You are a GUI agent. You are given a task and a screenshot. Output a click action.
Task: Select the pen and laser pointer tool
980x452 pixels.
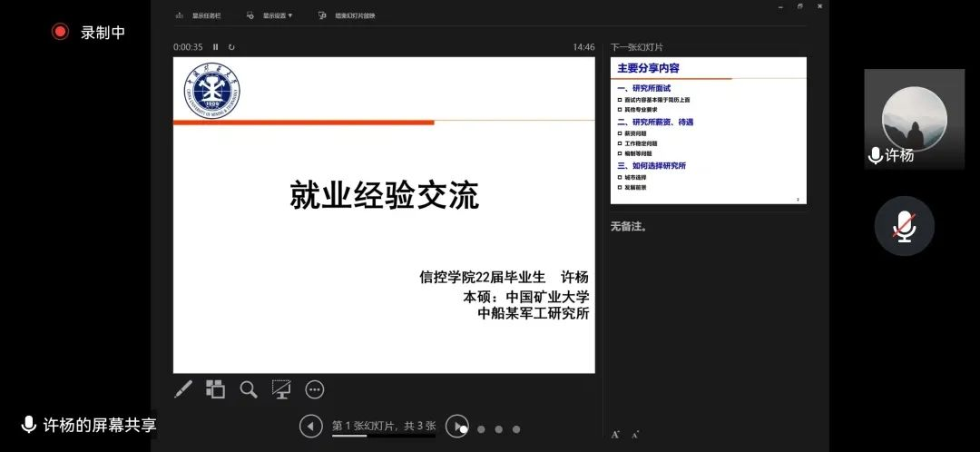(x=183, y=389)
